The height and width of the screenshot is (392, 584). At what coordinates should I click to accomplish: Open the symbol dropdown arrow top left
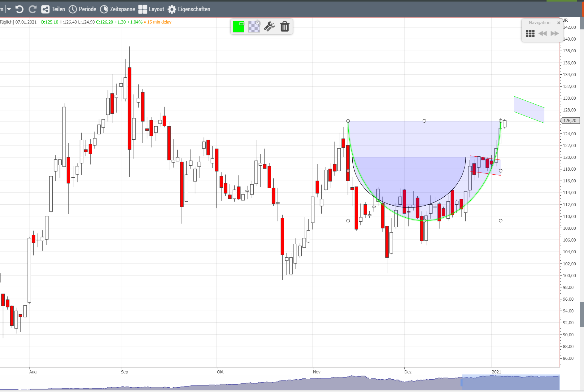10,9
